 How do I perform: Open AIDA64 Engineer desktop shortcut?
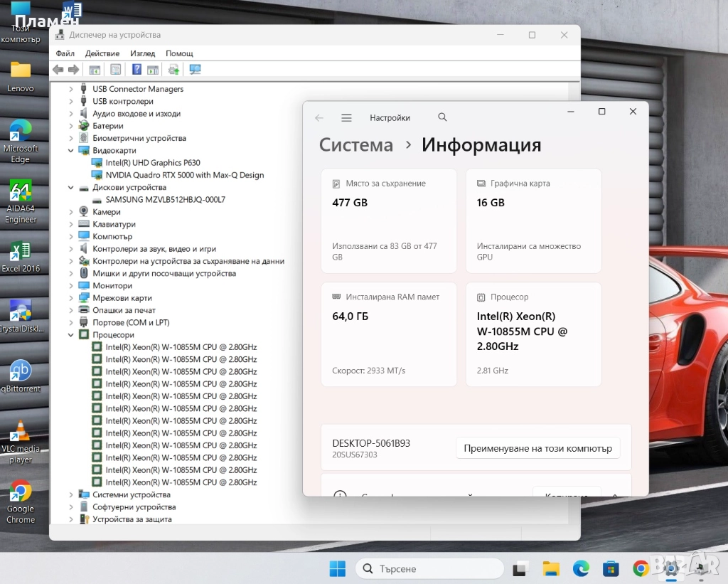21,201
